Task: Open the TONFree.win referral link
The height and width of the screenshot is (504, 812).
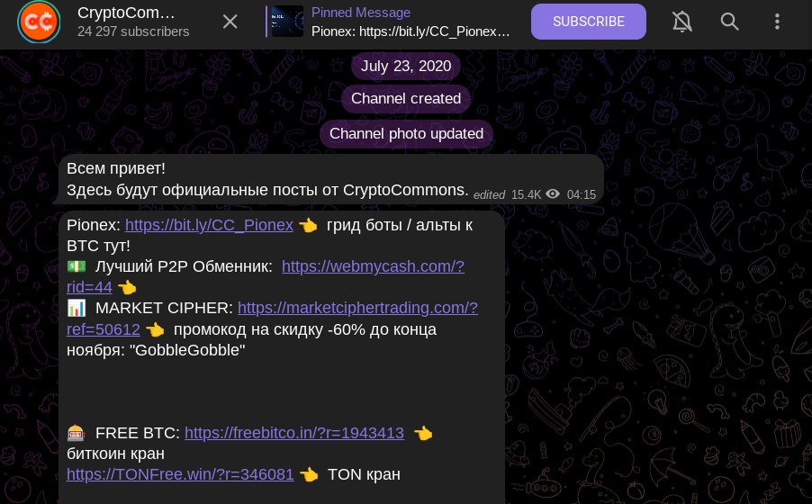Action: 180,474
